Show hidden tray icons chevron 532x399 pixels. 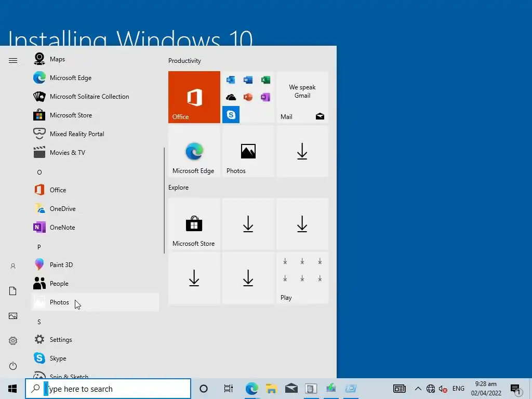[418, 389]
